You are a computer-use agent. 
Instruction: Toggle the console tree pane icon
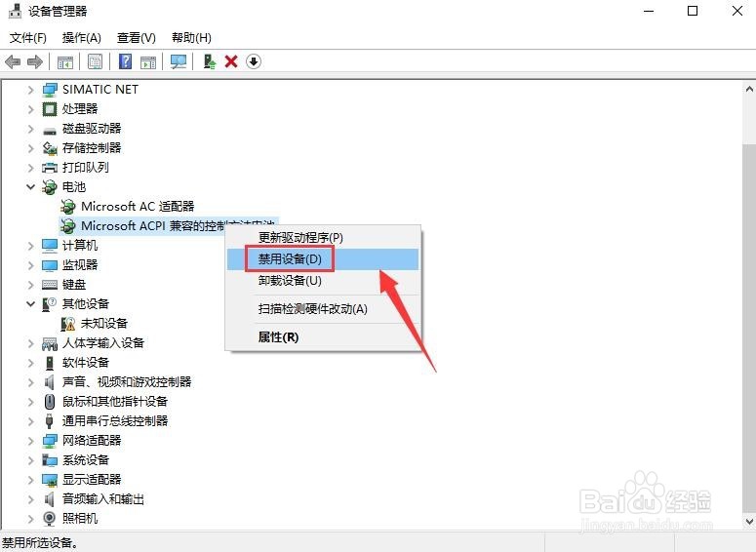(65, 61)
